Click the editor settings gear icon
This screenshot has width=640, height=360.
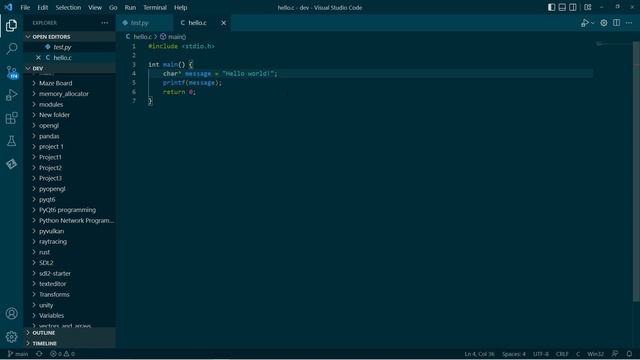(x=604, y=23)
